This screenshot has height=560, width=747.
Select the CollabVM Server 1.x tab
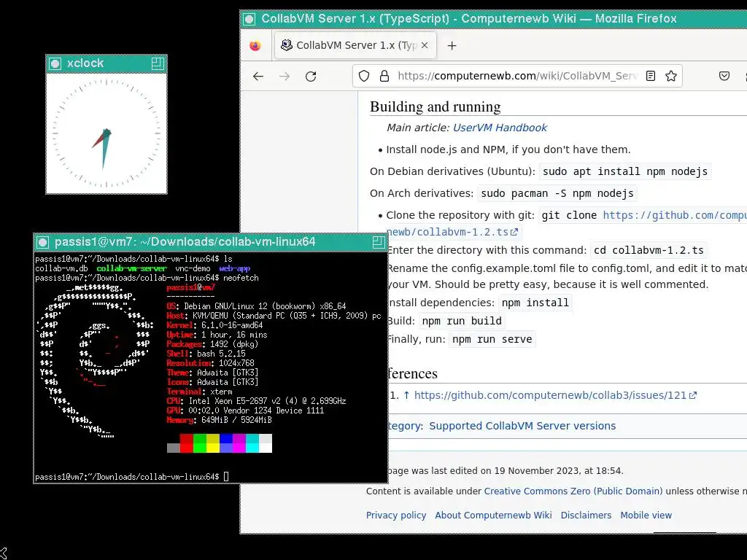[355, 45]
